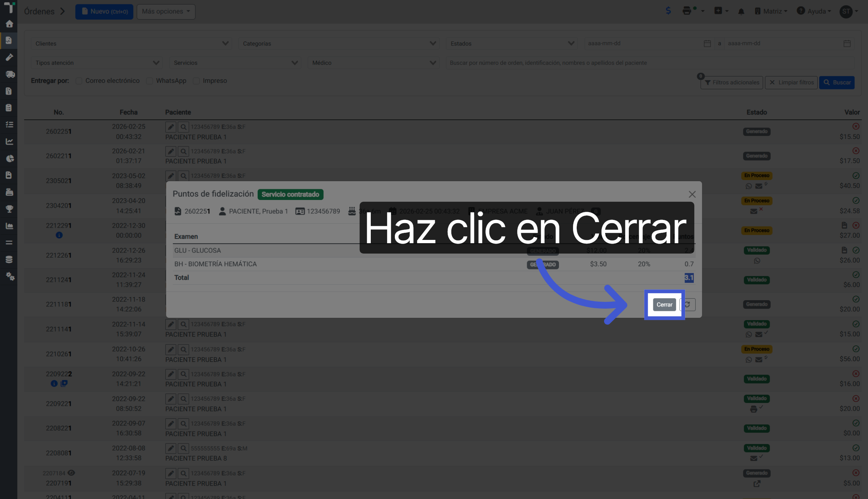Open the Médico dropdown
This screenshot has width=868, height=499.
tap(373, 63)
